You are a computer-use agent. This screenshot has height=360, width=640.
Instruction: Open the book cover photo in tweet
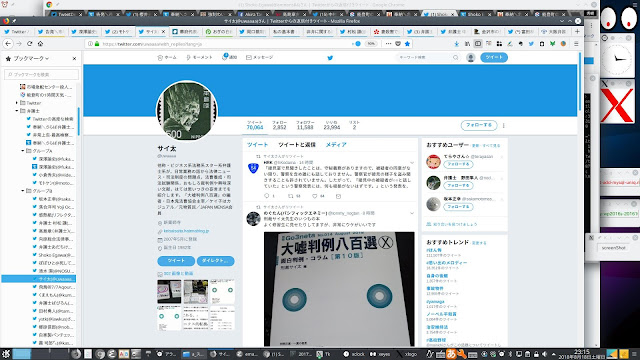(339, 289)
